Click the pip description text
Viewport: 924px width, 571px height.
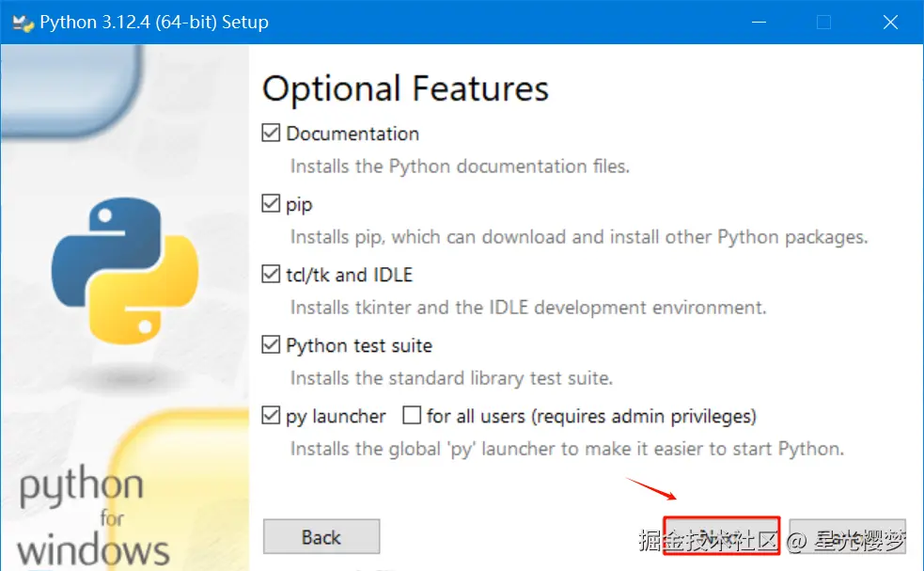(579, 237)
